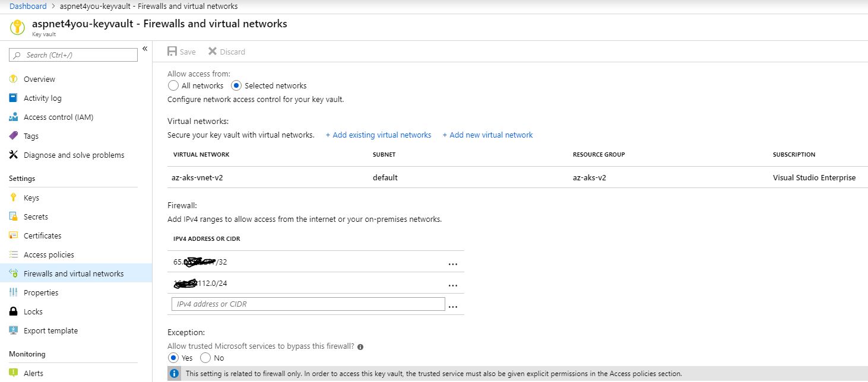This screenshot has height=382, width=868.
Task: Click the az-aks-vnet-v2 virtual network cell
Action: tap(198, 177)
